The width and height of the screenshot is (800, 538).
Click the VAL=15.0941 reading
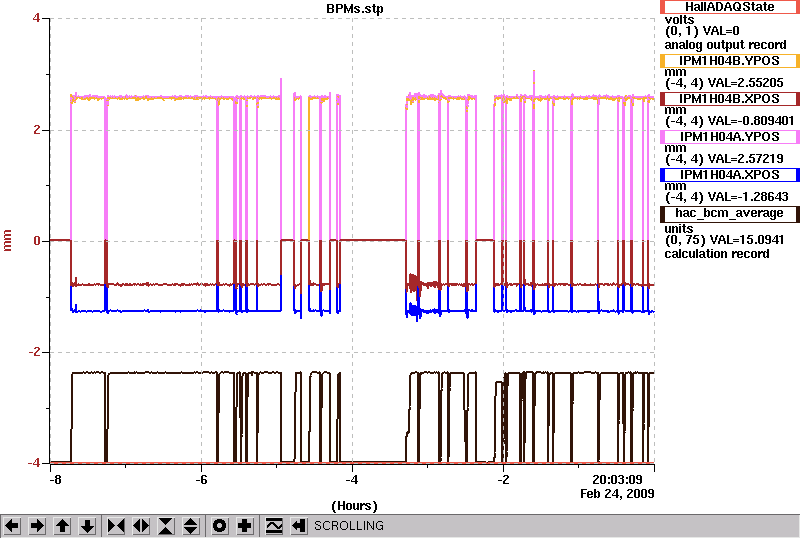[x=746, y=240]
